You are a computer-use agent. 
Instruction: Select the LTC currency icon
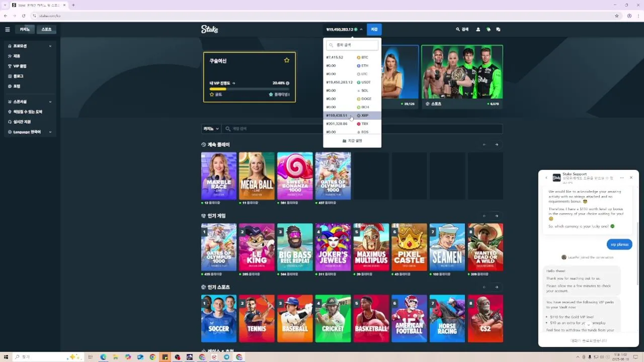tap(359, 74)
